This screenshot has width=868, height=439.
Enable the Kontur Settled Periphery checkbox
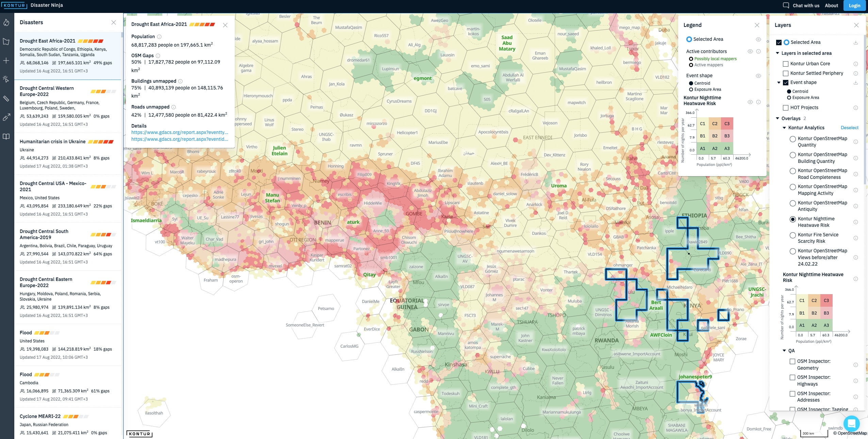pos(786,73)
